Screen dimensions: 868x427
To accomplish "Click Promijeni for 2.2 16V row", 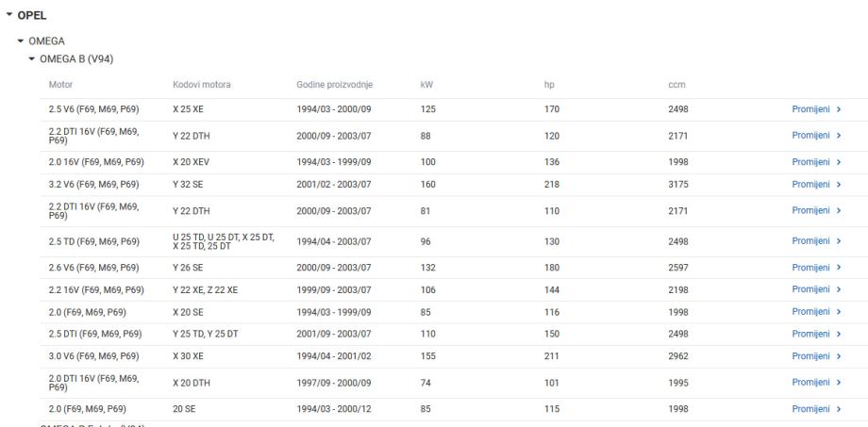I will tap(816, 289).
